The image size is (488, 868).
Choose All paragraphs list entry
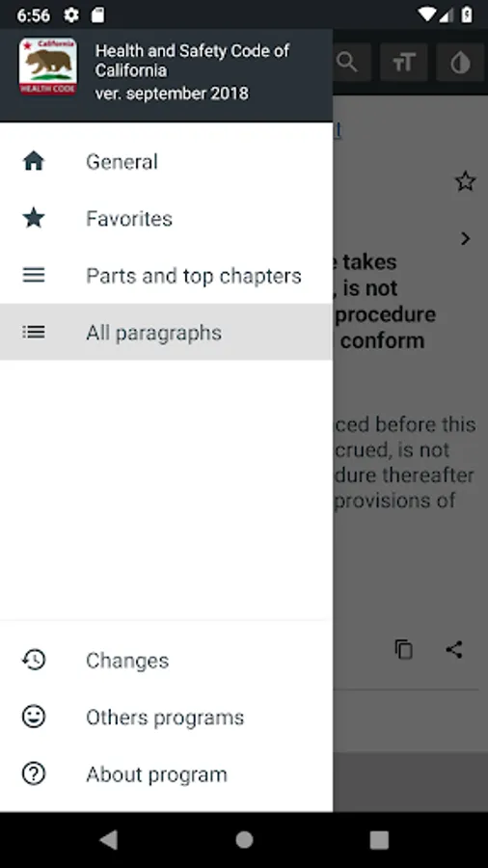click(x=166, y=332)
